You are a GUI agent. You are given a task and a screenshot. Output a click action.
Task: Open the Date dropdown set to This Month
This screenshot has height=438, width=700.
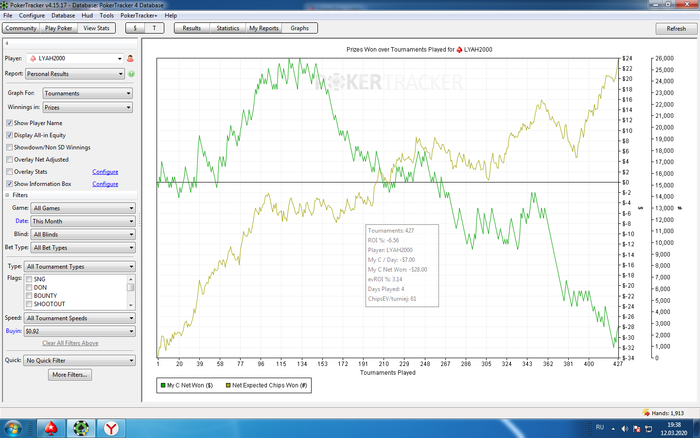(x=83, y=221)
